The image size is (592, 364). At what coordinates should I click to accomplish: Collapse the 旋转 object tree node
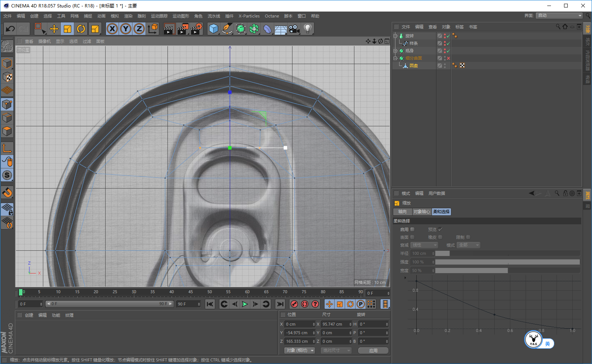click(x=395, y=36)
